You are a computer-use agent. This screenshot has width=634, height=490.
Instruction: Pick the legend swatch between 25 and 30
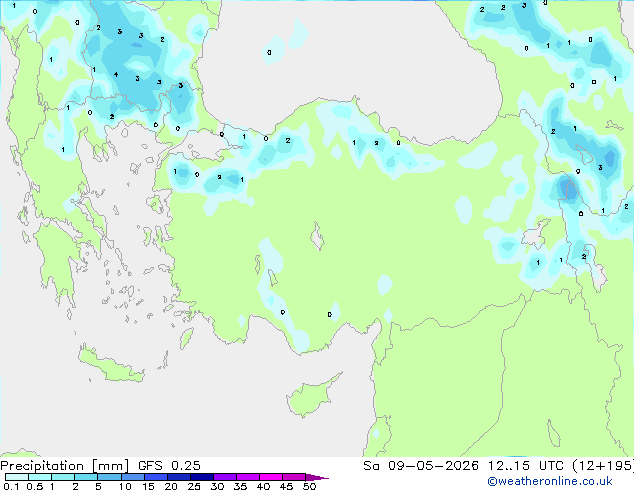(202, 477)
